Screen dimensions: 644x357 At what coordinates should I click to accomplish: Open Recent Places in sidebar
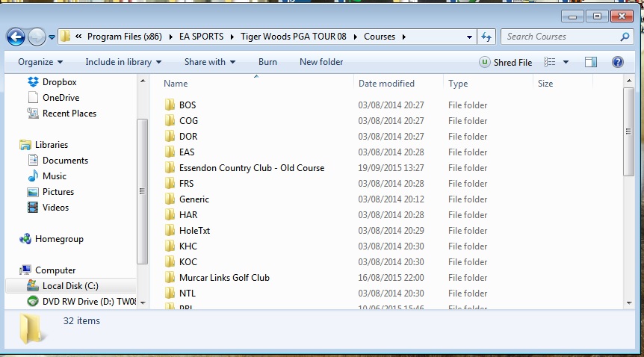click(x=61, y=114)
